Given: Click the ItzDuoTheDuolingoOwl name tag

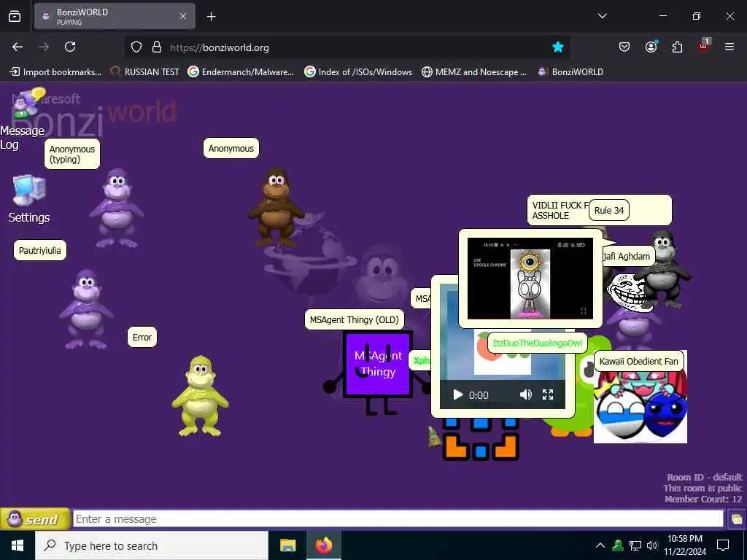Looking at the screenshot, I should (538, 343).
